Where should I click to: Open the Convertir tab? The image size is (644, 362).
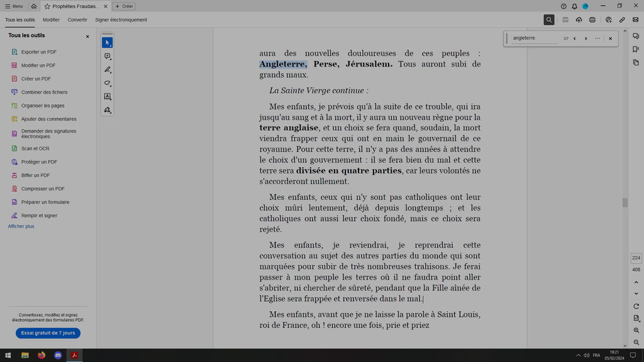point(77,19)
